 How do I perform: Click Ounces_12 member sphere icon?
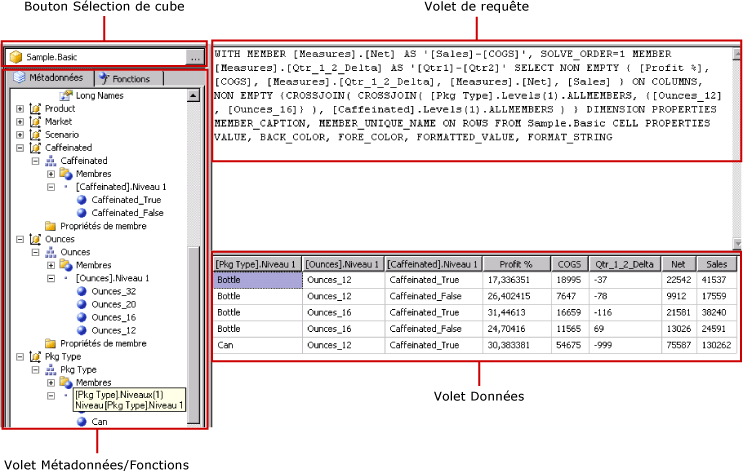82,330
